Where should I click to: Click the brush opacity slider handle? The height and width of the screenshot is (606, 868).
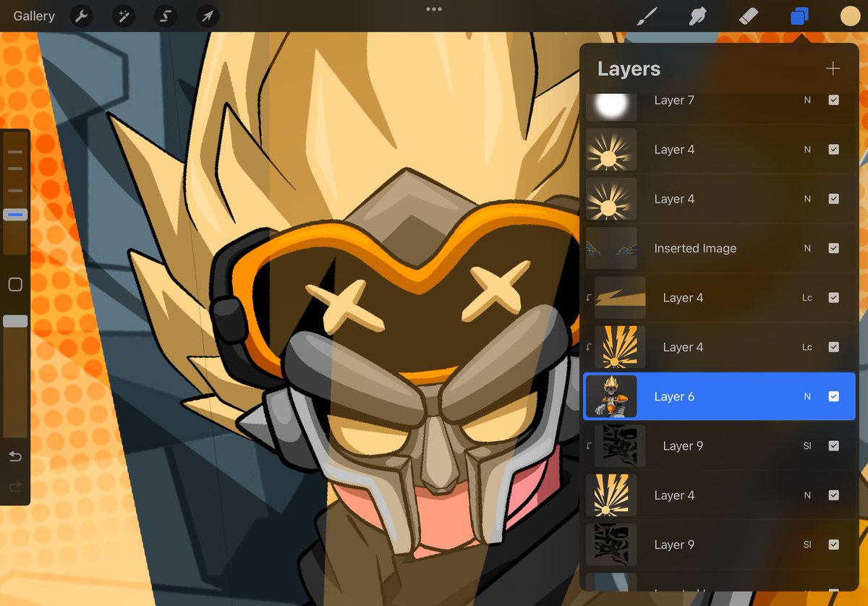(15, 321)
